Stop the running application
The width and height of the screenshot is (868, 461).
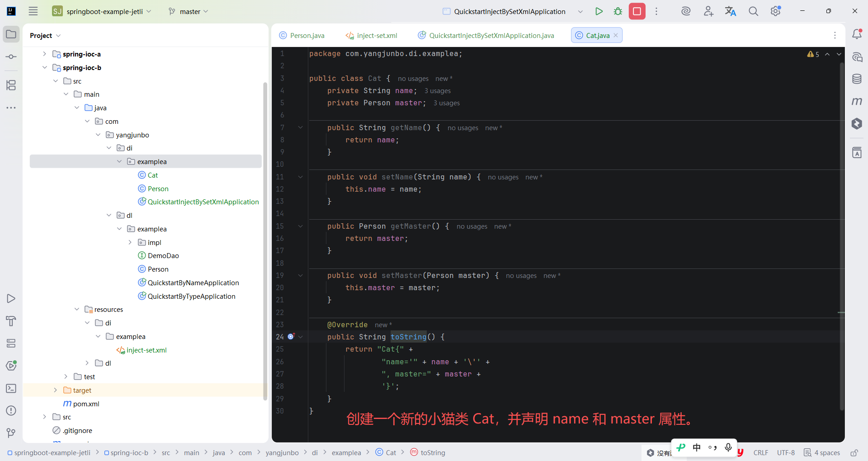(637, 11)
